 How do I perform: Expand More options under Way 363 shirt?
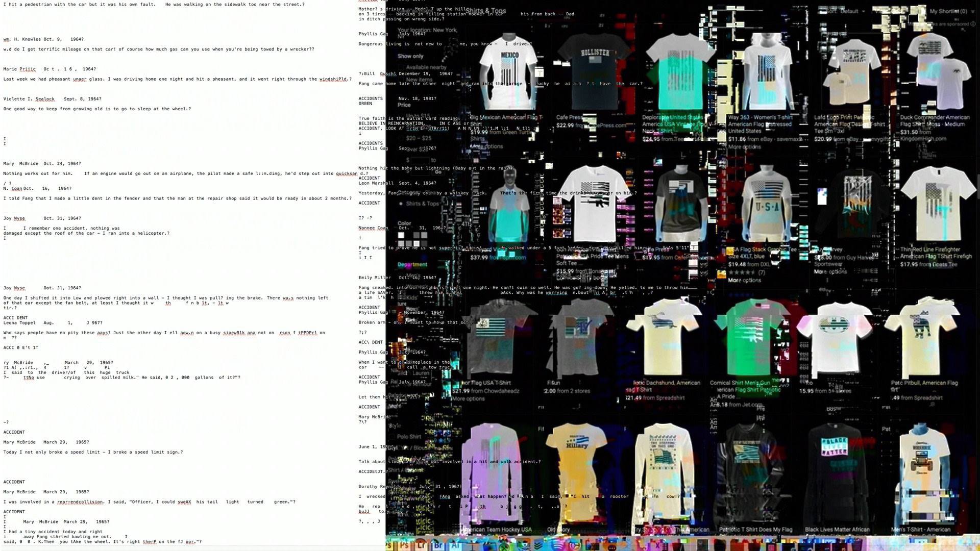744,147
